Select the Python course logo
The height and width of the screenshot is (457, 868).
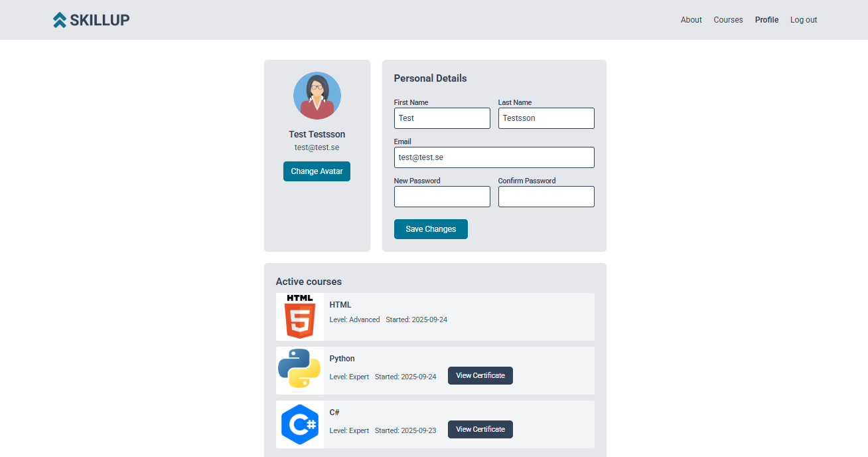pos(300,371)
